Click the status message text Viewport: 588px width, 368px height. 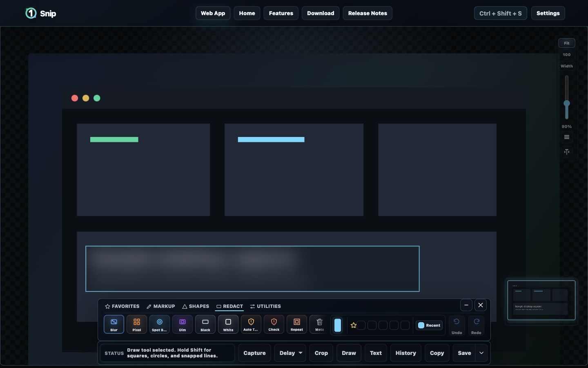tap(172, 353)
